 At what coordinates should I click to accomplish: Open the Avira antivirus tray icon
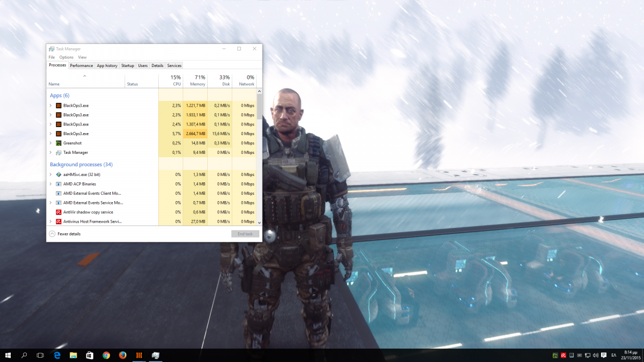click(x=563, y=355)
